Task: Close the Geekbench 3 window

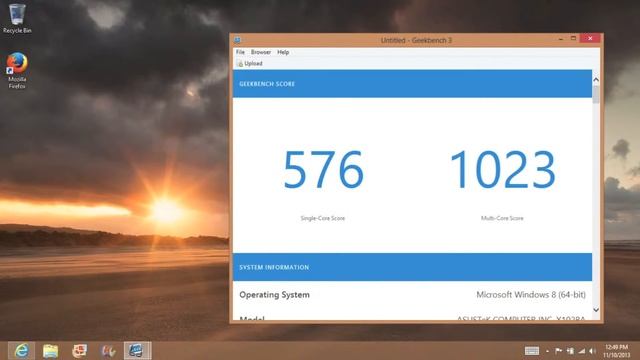Action: click(590, 38)
